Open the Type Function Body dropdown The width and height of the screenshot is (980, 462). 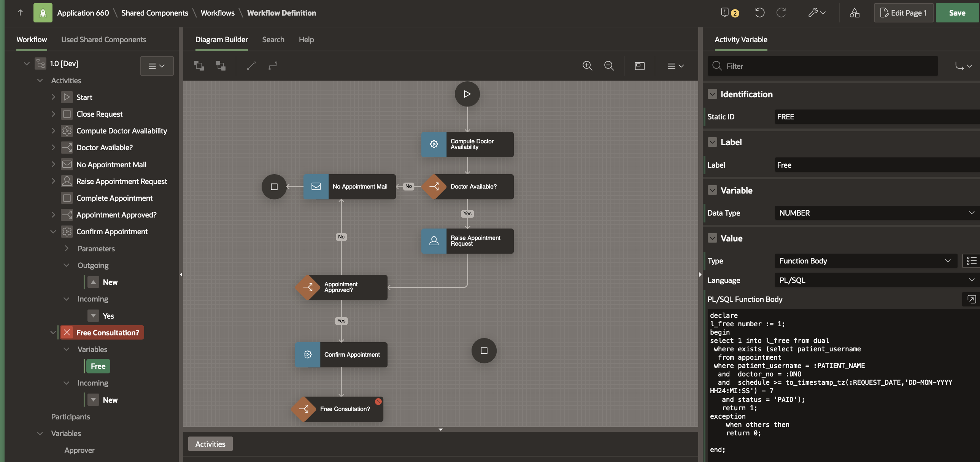point(865,261)
